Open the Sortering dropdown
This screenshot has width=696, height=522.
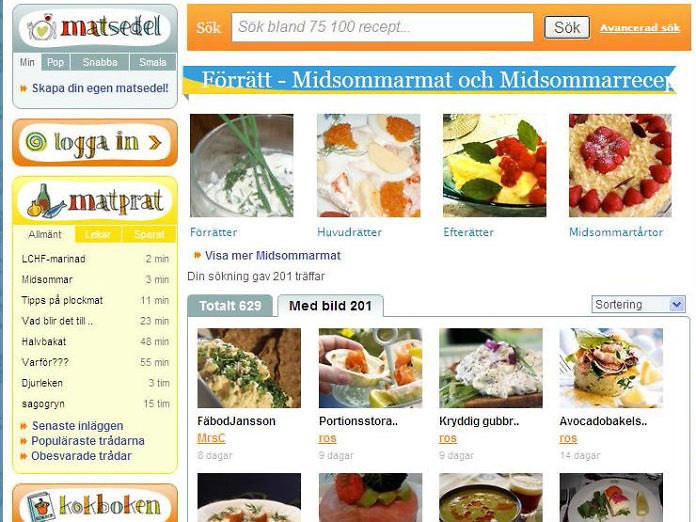click(638, 304)
